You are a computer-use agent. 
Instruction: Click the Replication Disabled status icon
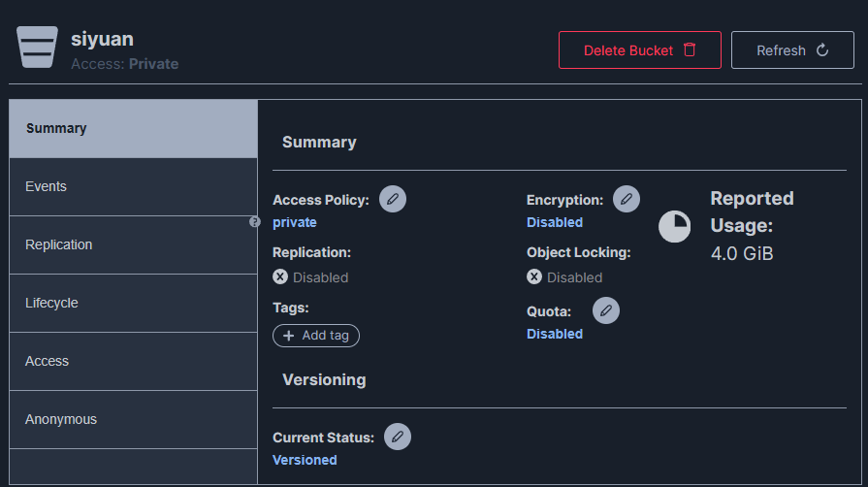point(280,276)
